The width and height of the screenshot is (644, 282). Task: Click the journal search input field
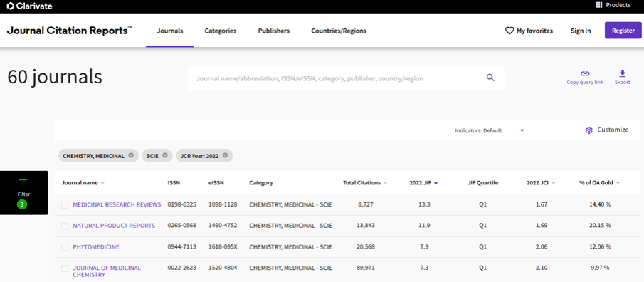click(337, 78)
